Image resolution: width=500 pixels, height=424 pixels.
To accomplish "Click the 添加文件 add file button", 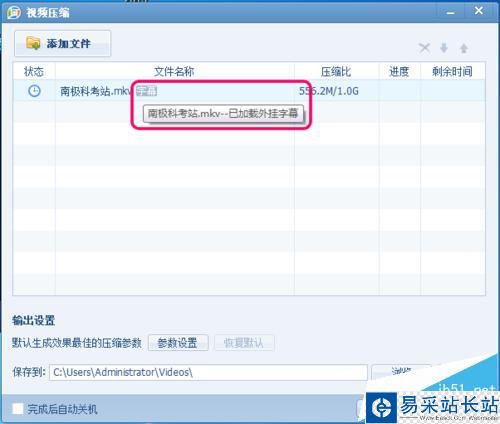I will pyautogui.click(x=62, y=43).
